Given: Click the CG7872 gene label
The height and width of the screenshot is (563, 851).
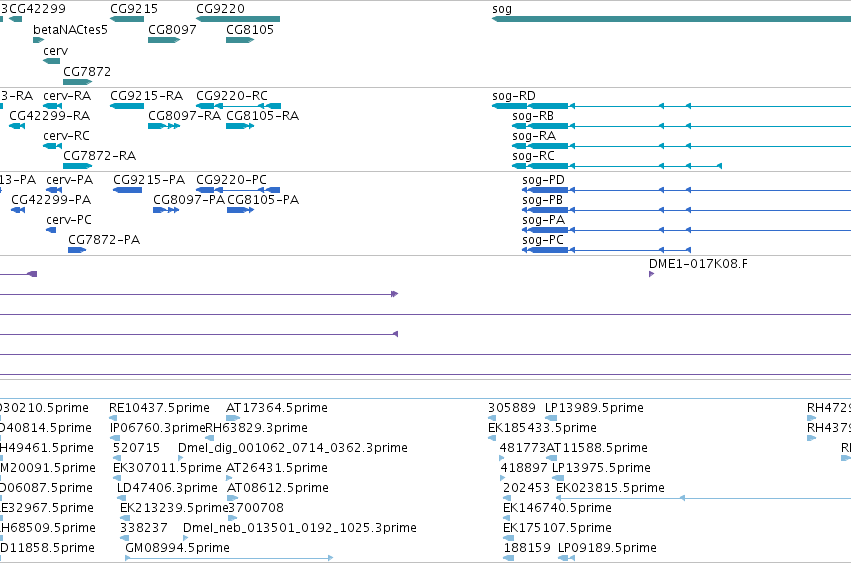Looking at the screenshot, I should pyautogui.click(x=87, y=72).
